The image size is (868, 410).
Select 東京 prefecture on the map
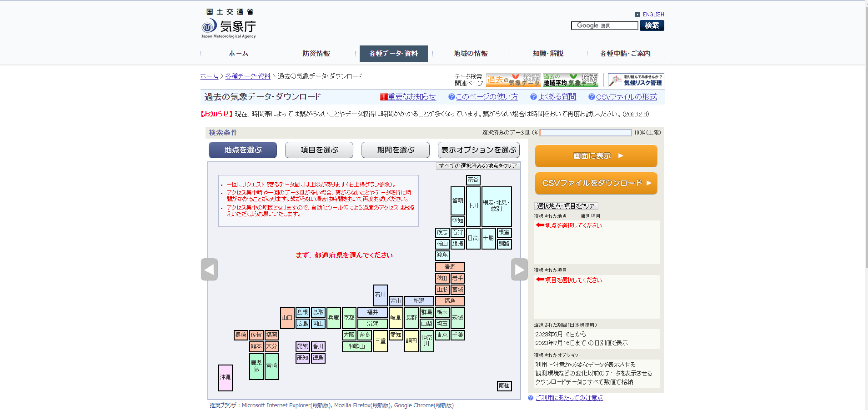442,335
